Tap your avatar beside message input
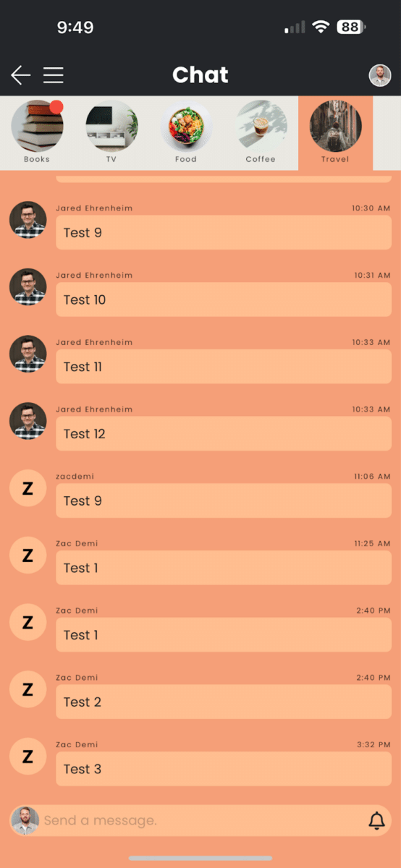The width and height of the screenshot is (401, 868). click(25, 820)
